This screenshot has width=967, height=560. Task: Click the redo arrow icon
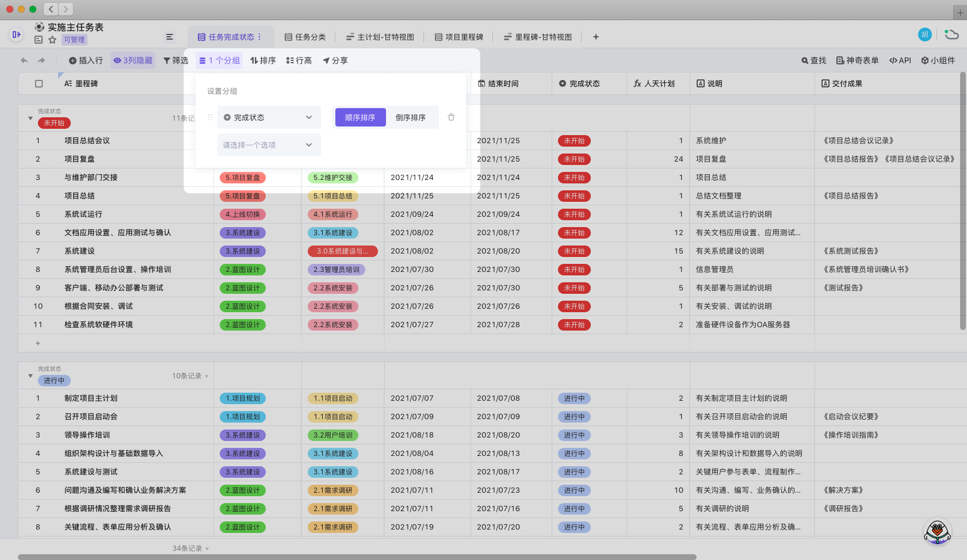[x=41, y=60]
